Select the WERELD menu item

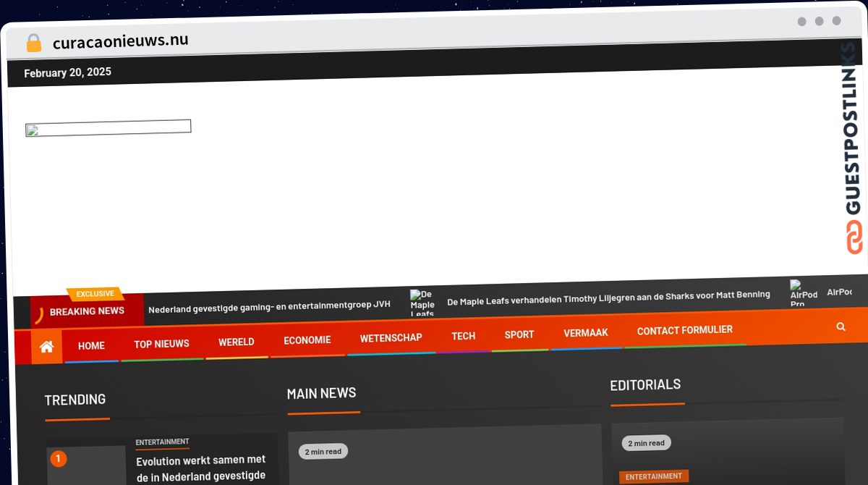coord(237,342)
